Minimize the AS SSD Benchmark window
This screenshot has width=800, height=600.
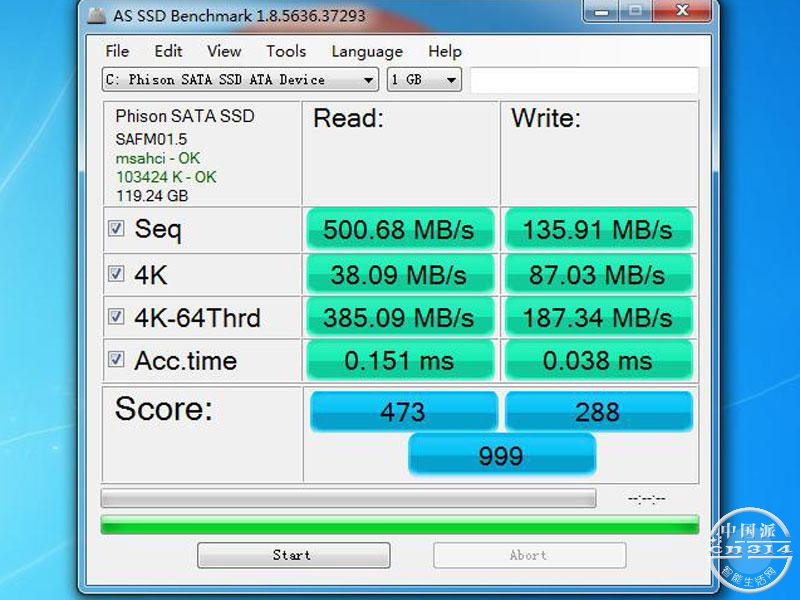[601, 11]
